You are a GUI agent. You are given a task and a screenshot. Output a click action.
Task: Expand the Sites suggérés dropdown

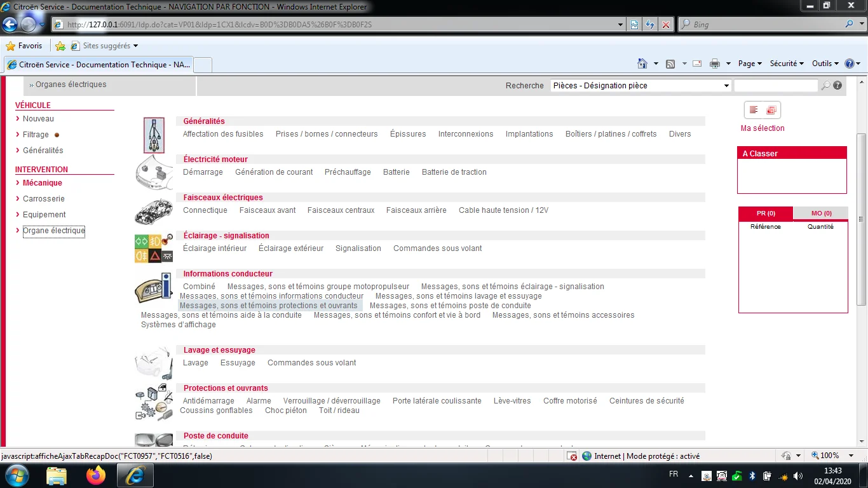135,46
